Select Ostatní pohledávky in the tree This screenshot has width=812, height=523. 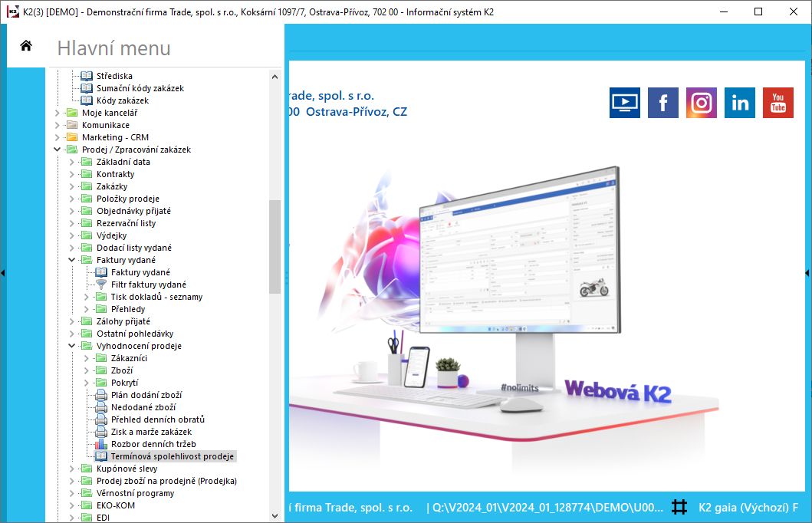pyautogui.click(x=135, y=334)
